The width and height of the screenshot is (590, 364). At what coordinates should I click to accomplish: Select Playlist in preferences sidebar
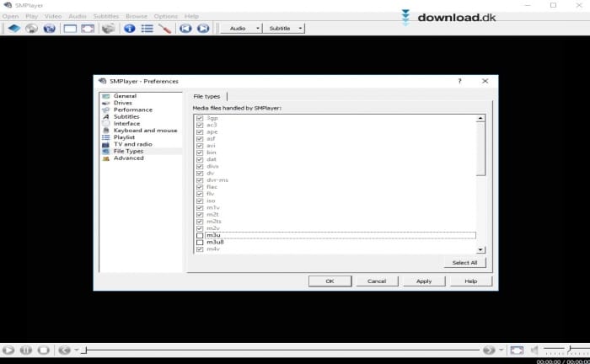pyautogui.click(x=124, y=137)
